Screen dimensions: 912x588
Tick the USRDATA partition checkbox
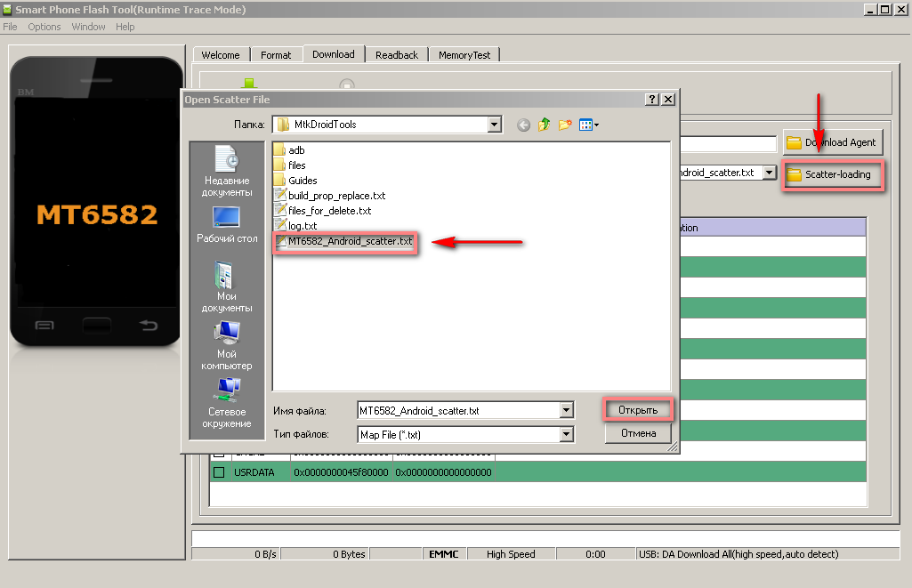218,472
